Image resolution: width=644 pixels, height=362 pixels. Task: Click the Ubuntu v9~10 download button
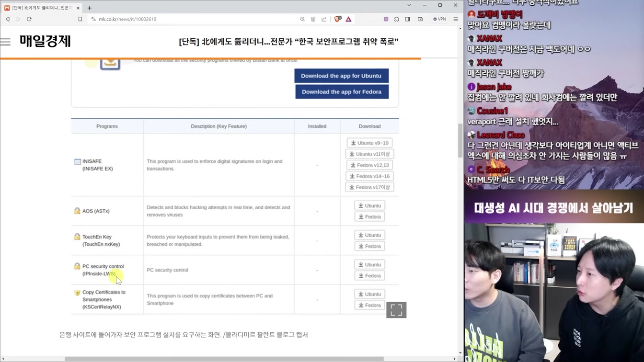369,143
